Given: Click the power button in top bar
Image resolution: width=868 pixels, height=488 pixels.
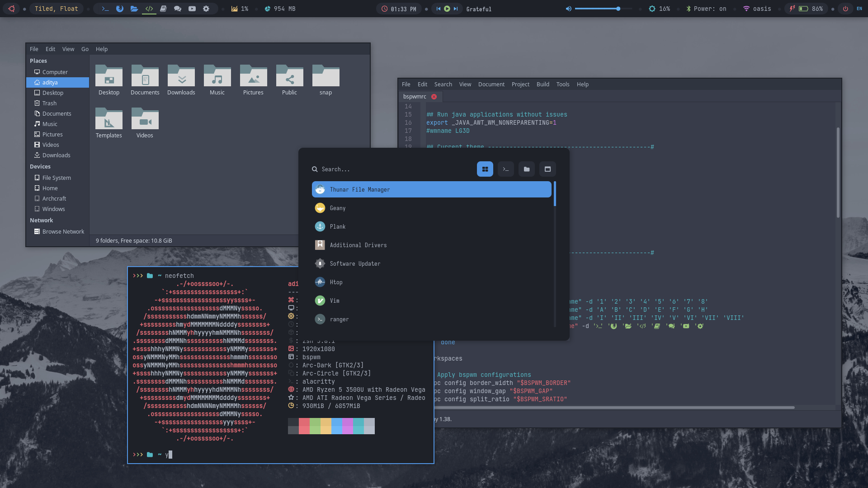Looking at the screenshot, I should tap(845, 9).
